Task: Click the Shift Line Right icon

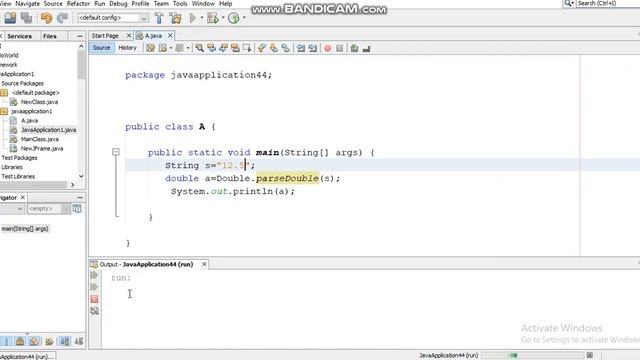Action: [x=313, y=48]
